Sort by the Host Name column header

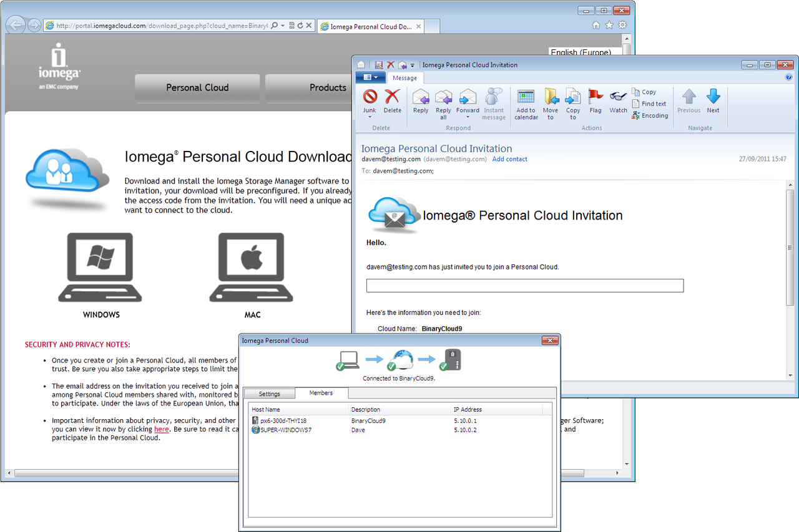click(x=300, y=410)
